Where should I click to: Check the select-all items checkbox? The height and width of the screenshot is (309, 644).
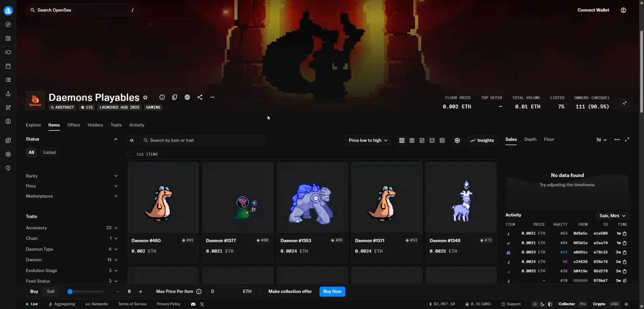(x=129, y=154)
